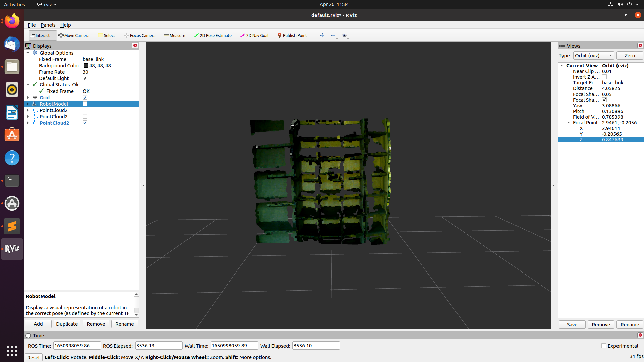Click the Duplicate display button
Screen dimensions: 644x362
point(67,324)
